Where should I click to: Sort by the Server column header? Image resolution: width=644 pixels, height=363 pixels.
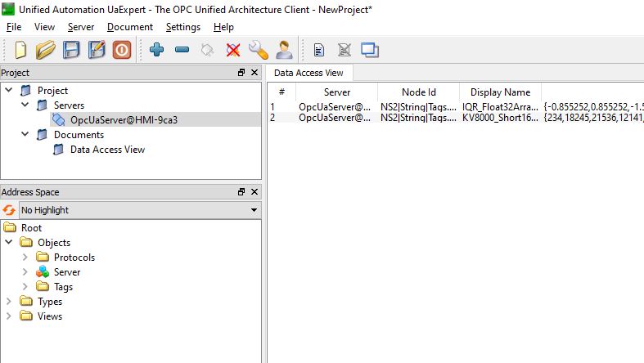click(337, 92)
